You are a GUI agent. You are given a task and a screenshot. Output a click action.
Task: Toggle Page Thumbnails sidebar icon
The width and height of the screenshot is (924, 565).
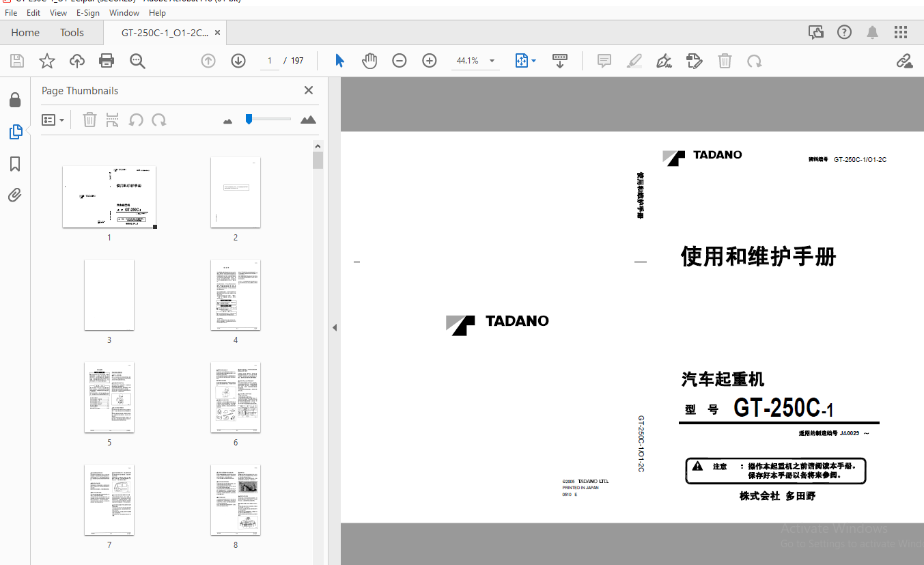15,132
